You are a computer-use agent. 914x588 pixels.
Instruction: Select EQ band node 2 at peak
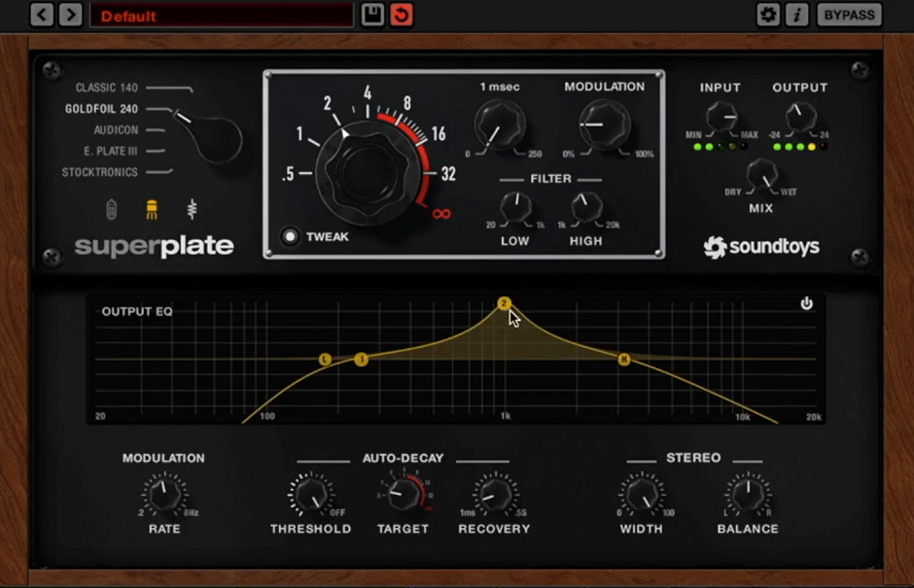click(x=504, y=303)
